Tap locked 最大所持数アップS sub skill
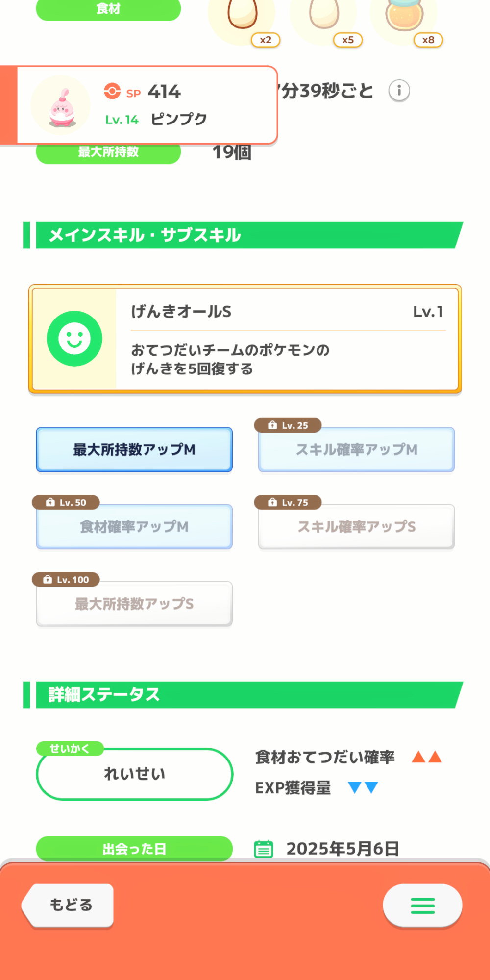The width and height of the screenshot is (490, 980). point(134,604)
